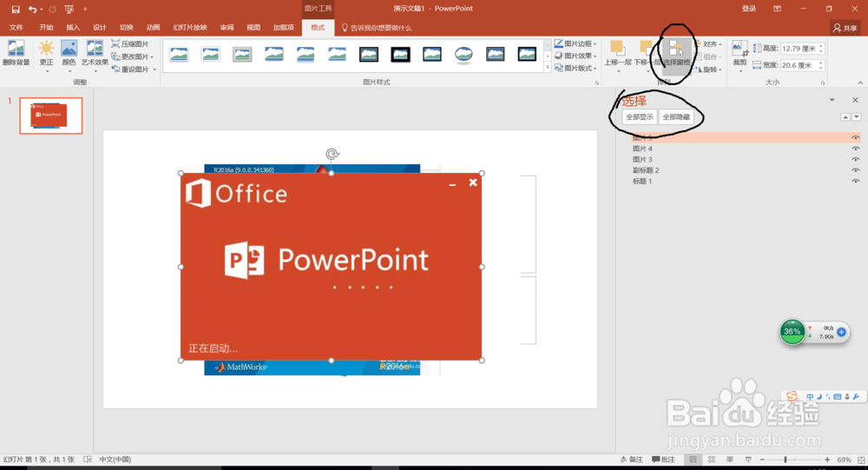Screen dimensions: 868x470
Task: Switch to the Insert (插入) tab
Action: coord(73,27)
